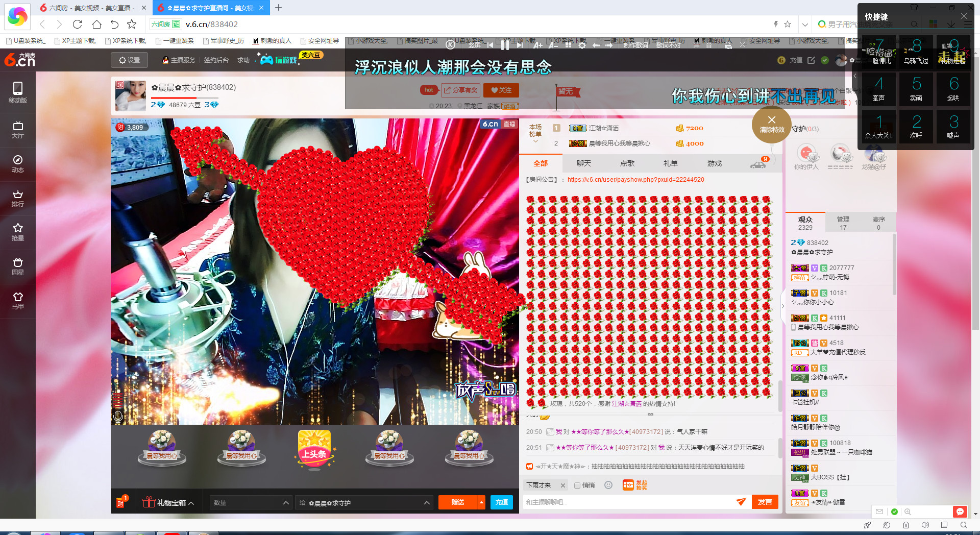Open the 赠送 button's dropdown arrow

[481, 502]
